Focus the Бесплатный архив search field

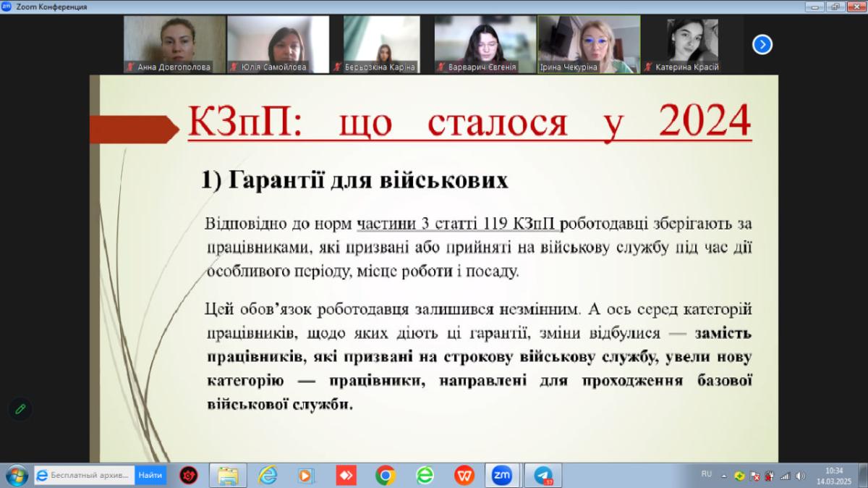click(85, 476)
